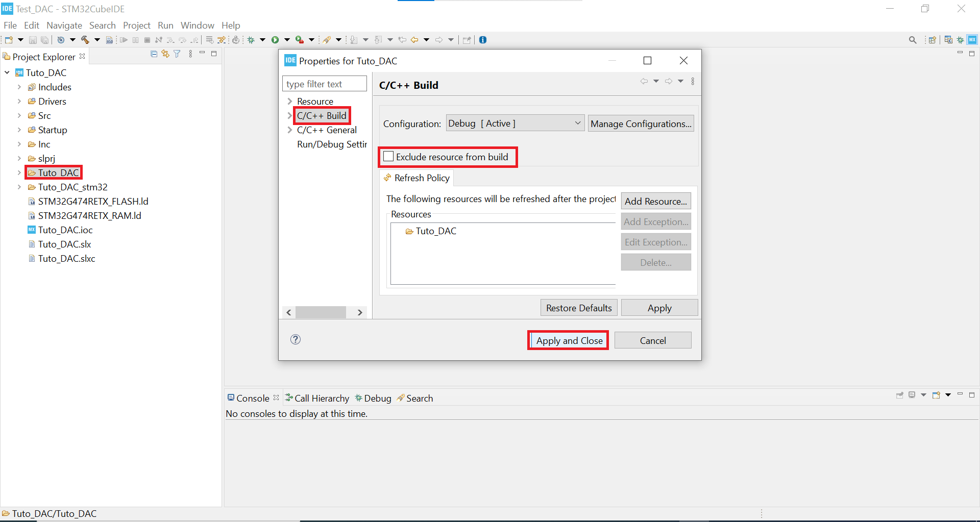
Task: Open Project Explorer view menu dots
Action: click(190, 54)
